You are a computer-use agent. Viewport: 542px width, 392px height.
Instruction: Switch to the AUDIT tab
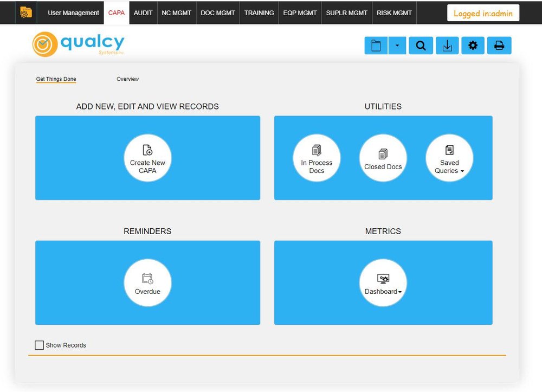[x=143, y=12]
